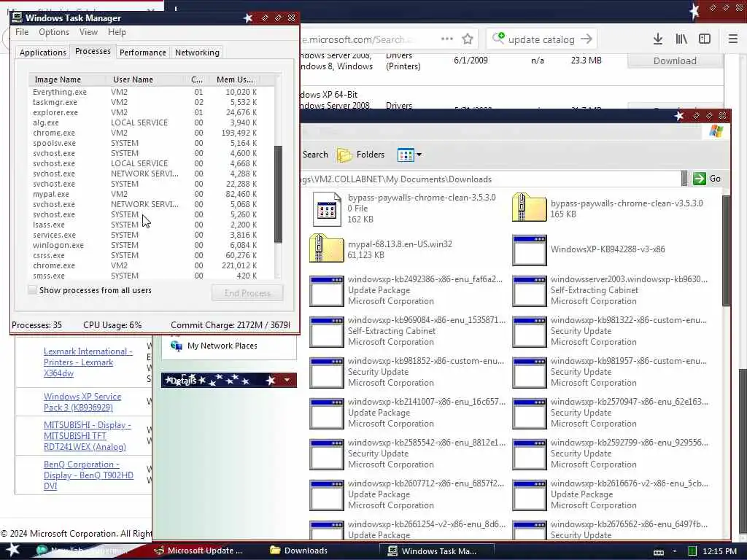
Task: Select the bypass-paywalls-chrome-clean-v3.5.3.0 zip folder icon
Action: 529,208
